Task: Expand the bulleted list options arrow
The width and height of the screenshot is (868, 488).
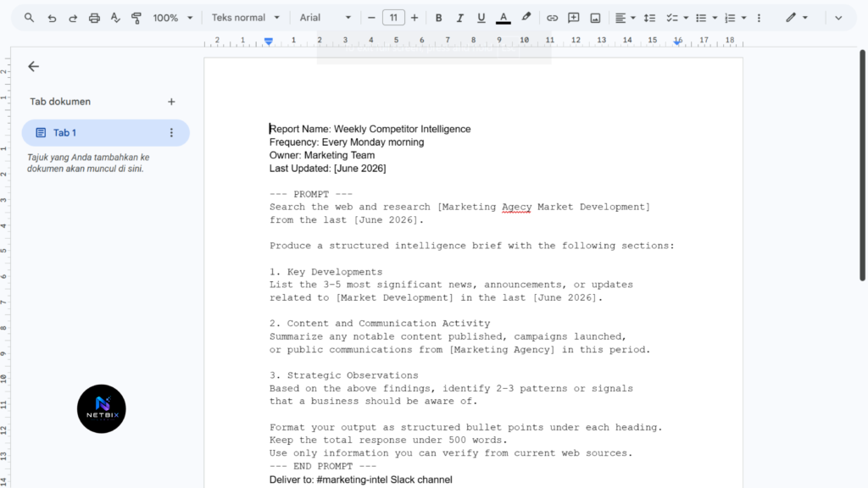Action: (x=715, y=18)
